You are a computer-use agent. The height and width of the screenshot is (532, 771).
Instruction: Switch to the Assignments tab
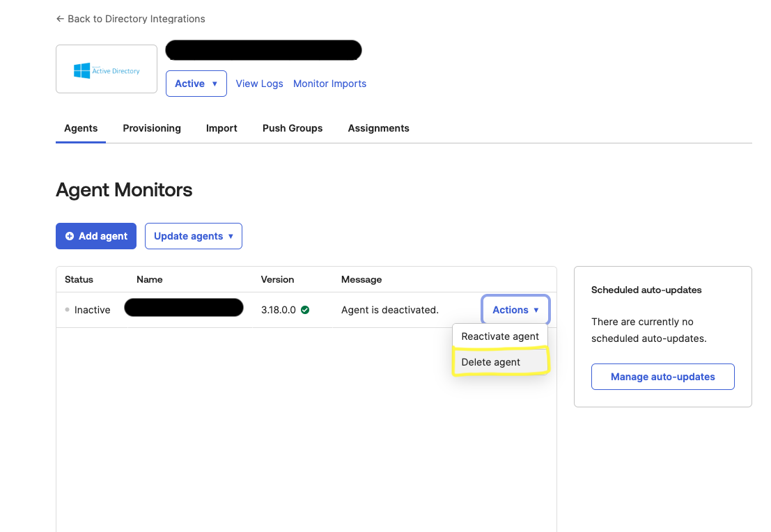[x=378, y=128]
